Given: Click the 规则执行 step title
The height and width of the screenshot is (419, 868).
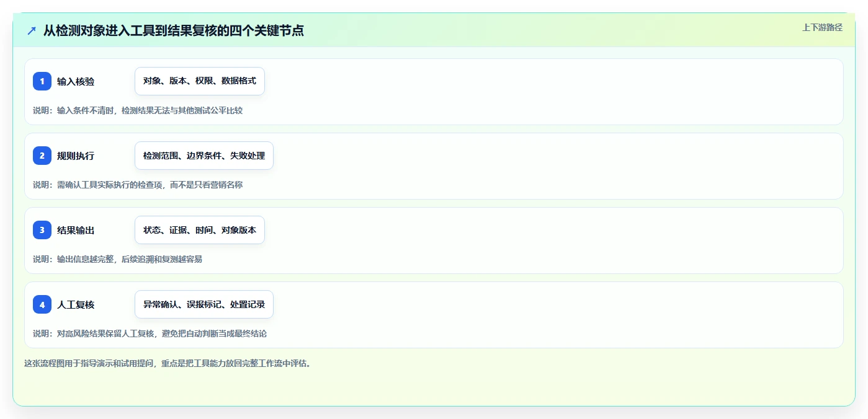Looking at the screenshot, I should [x=76, y=156].
